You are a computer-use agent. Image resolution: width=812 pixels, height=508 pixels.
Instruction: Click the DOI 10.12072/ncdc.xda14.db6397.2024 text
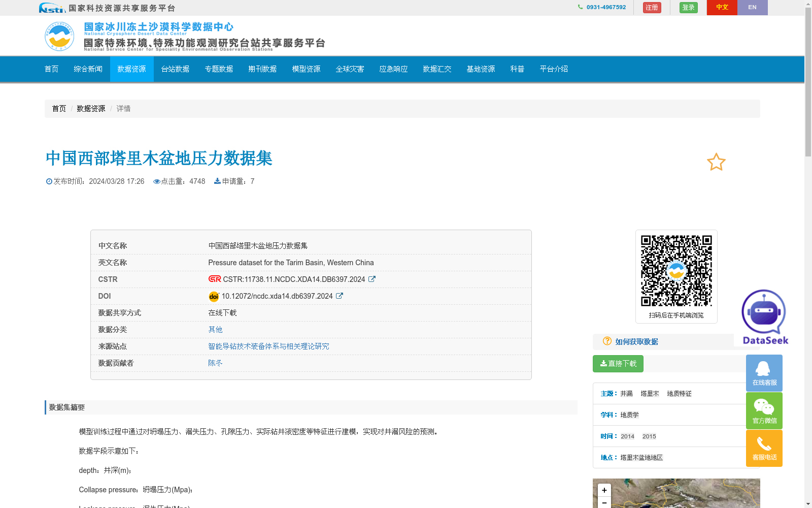coord(277,296)
